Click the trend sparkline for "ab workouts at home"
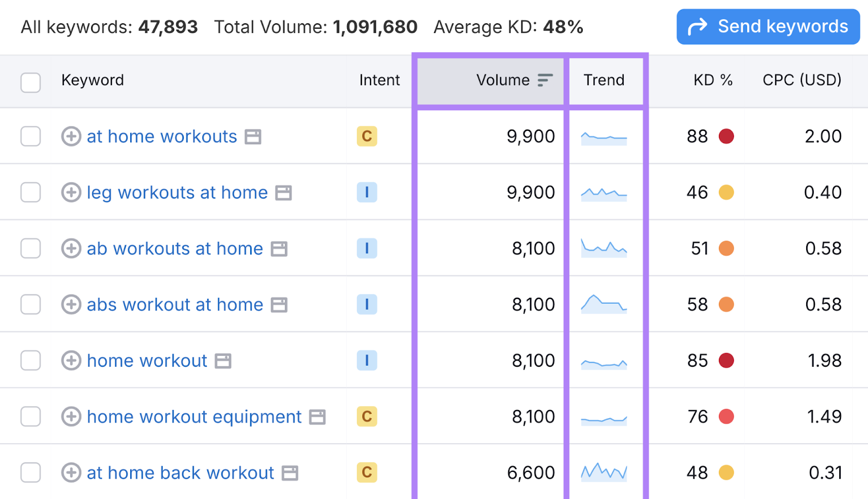The width and height of the screenshot is (868, 499). pos(604,248)
